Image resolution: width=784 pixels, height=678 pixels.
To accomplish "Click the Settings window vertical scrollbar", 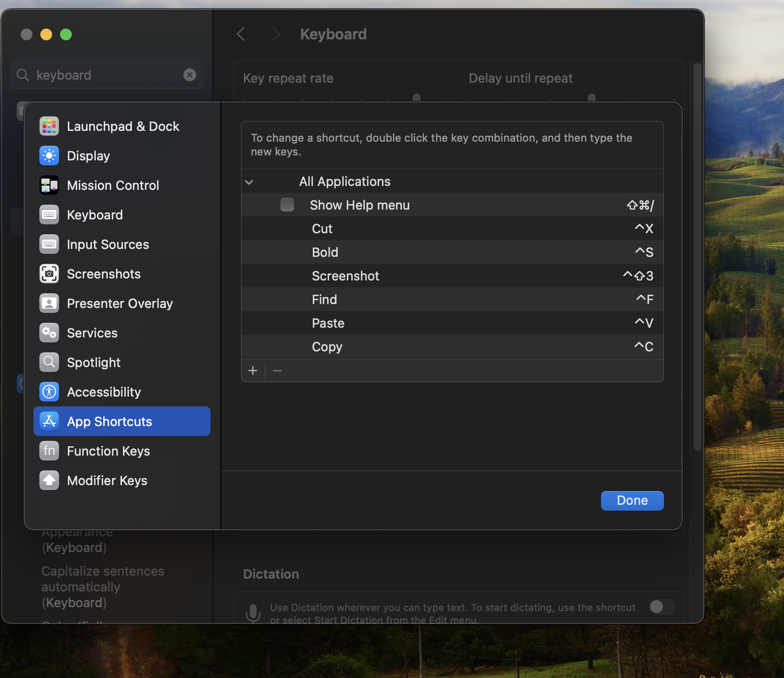I will coord(697,257).
